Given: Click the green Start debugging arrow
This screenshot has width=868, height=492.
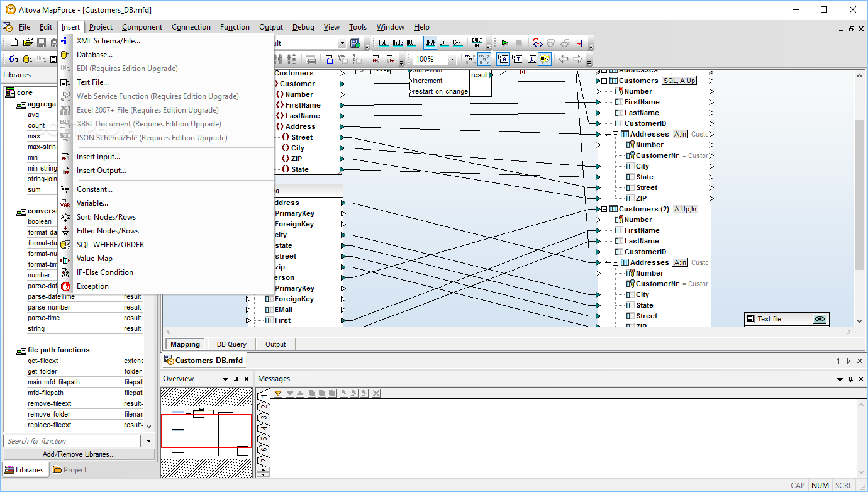Looking at the screenshot, I should 504,43.
